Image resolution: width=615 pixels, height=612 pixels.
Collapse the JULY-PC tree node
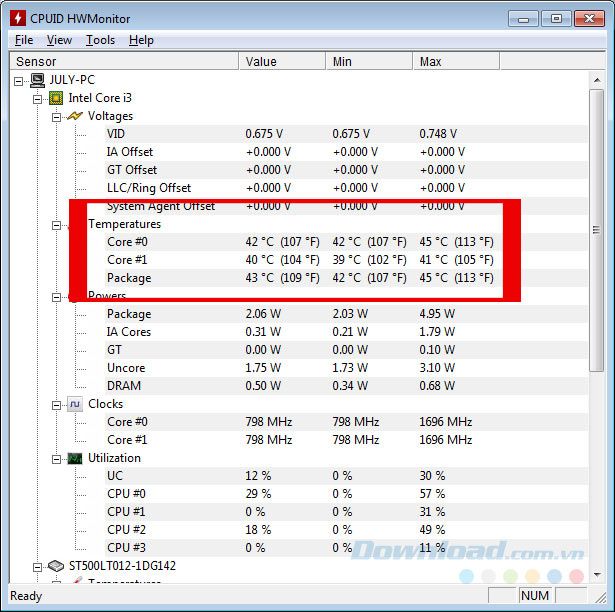click(x=18, y=81)
